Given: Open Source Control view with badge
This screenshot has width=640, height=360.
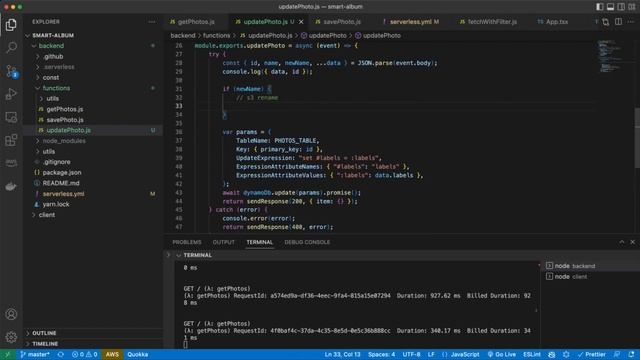Looking at the screenshot, I should pos(11,71).
